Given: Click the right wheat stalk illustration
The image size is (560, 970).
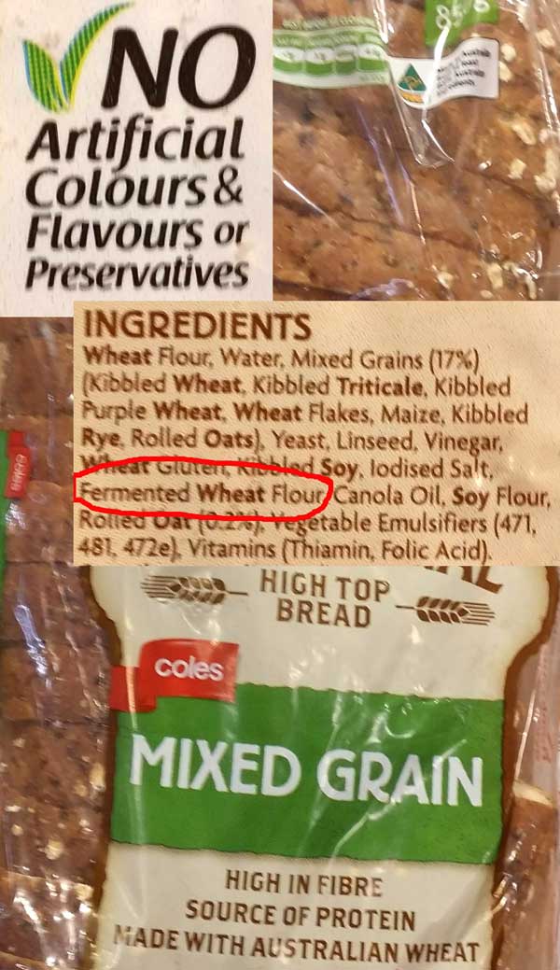Looking at the screenshot, I should (x=445, y=610).
